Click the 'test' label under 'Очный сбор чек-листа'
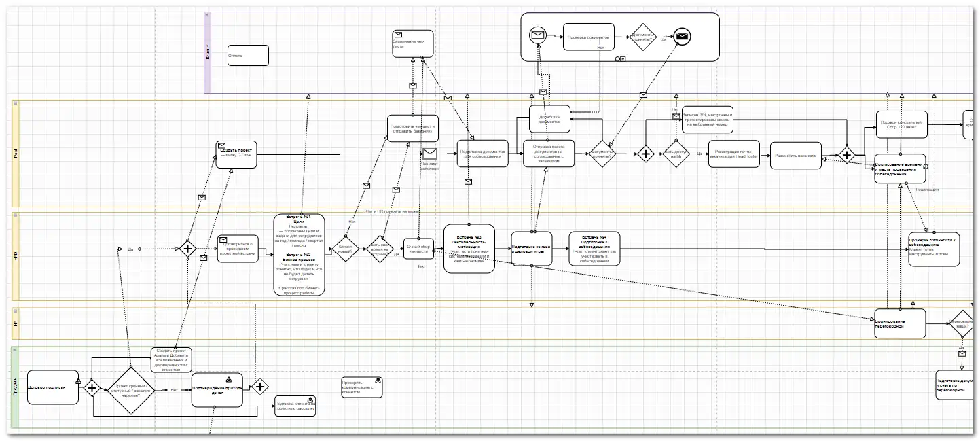This screenshot has width=980, height=441. [x=421, y=266]
